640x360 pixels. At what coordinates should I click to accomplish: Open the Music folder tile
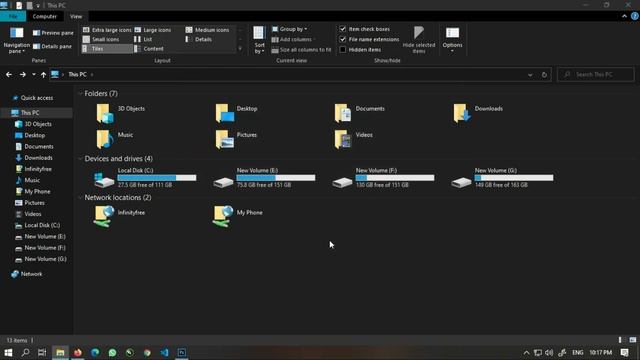click(115, 139)
